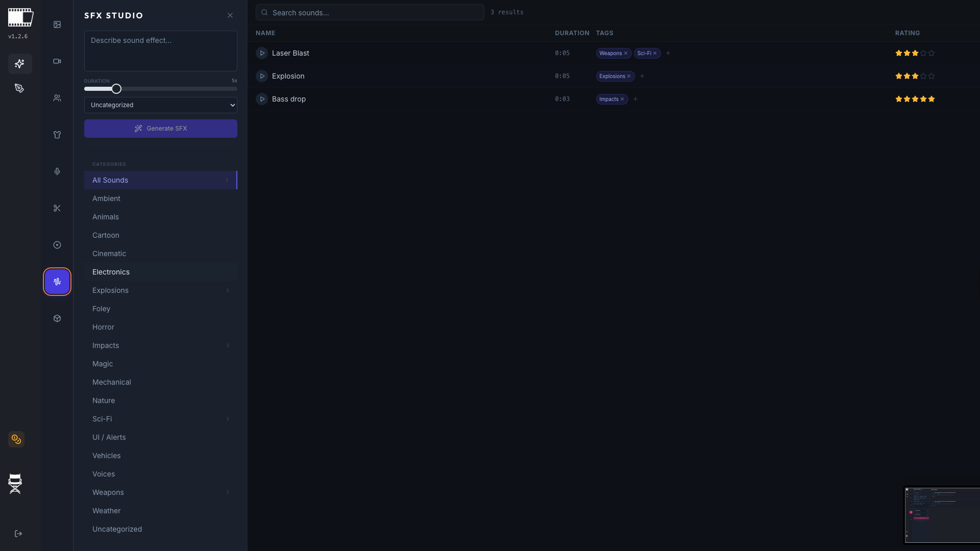Click the Laser Blast sound name
The image size is (980, 551).
(290, 53)
